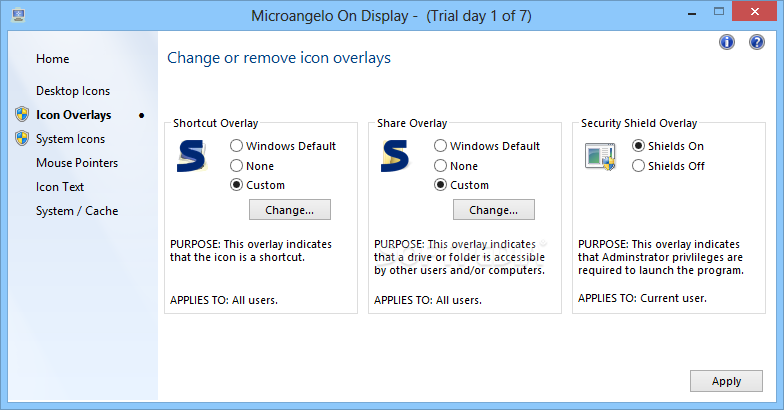Click the app icon in title bar

(19, 15)
